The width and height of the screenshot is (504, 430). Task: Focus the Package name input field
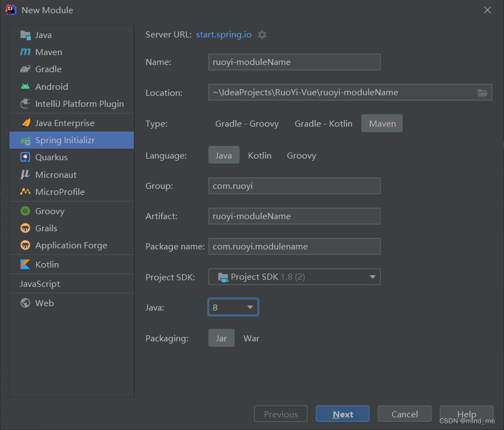coord(295,247)
